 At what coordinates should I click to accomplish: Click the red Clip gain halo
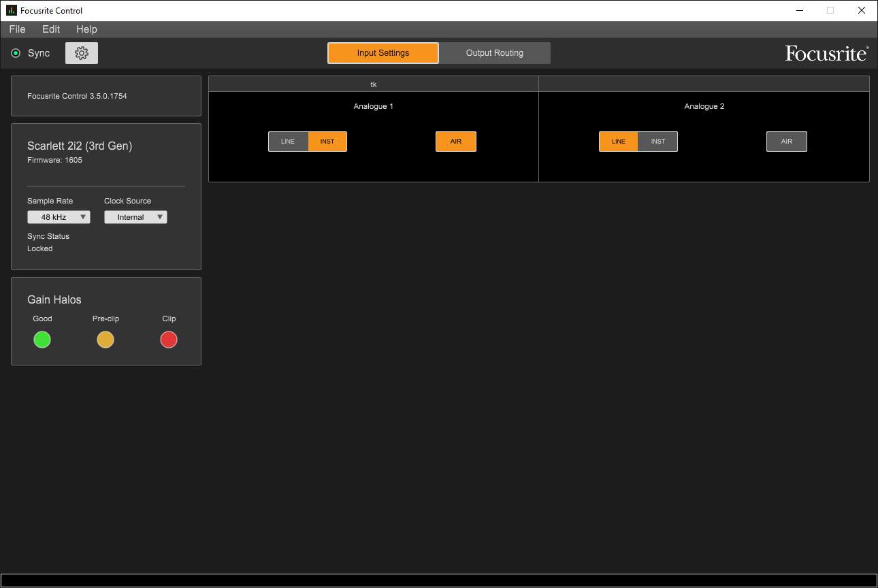(x=169, y=340)
